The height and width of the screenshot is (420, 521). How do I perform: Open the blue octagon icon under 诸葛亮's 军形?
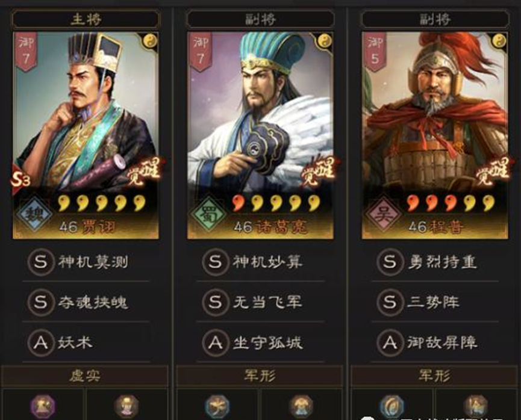[217, 406]
